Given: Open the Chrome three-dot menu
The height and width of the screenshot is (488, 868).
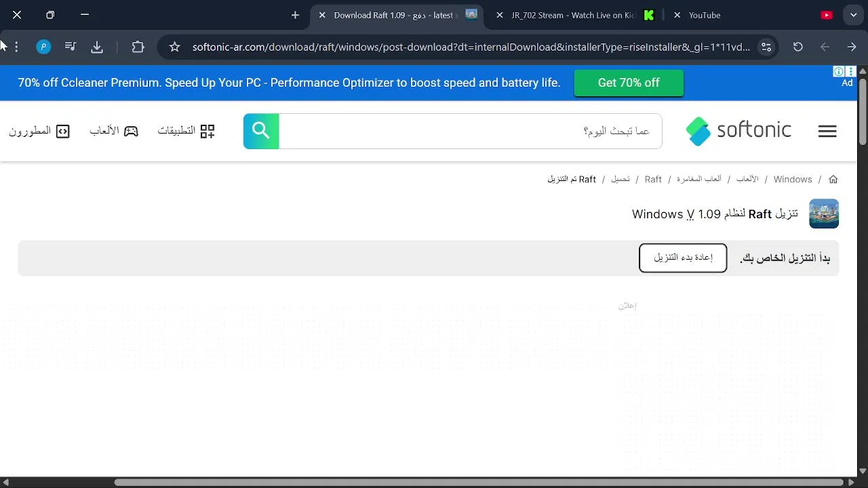Looking at the screenshot, I should coord(16,47).
